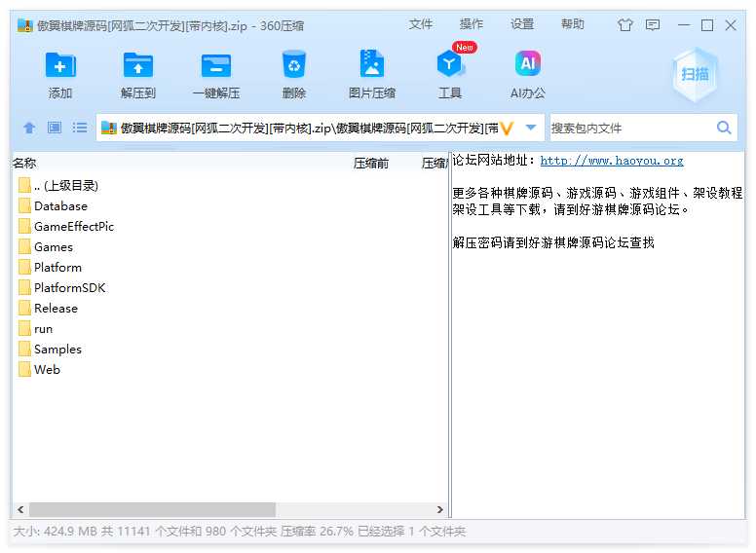Sort by the 名称 column header

pos(24,164)
